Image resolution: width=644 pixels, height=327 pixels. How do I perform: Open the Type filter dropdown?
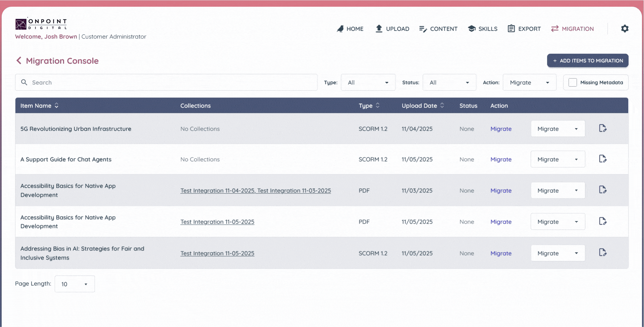(368, 83)
